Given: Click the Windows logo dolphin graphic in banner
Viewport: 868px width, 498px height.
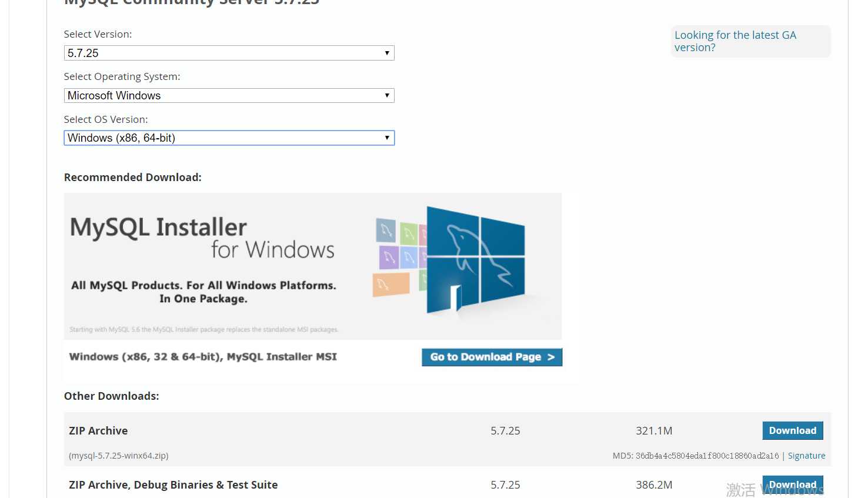Looking at the screenshot, I should click(475, 260).
